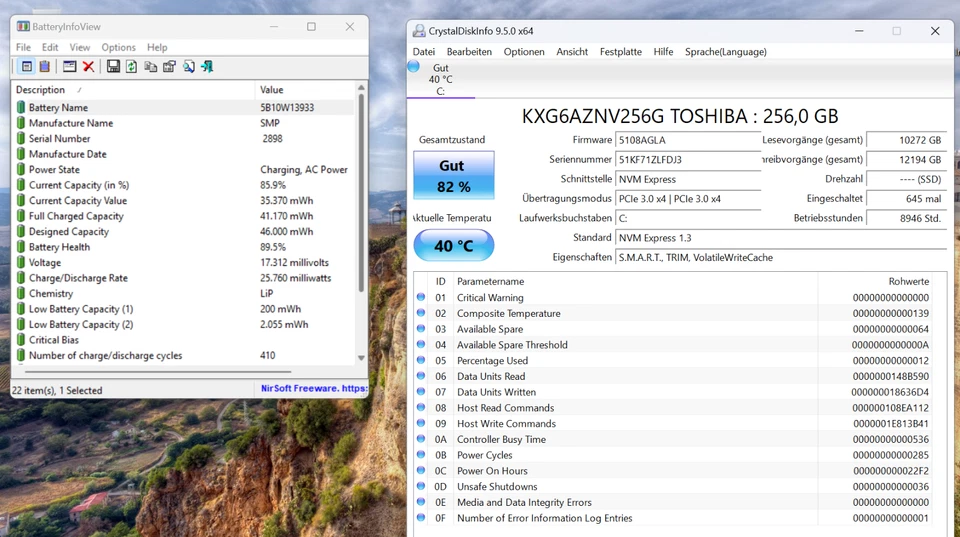
Task: Click the red X delete icon
Action: [x=88, y=67]
